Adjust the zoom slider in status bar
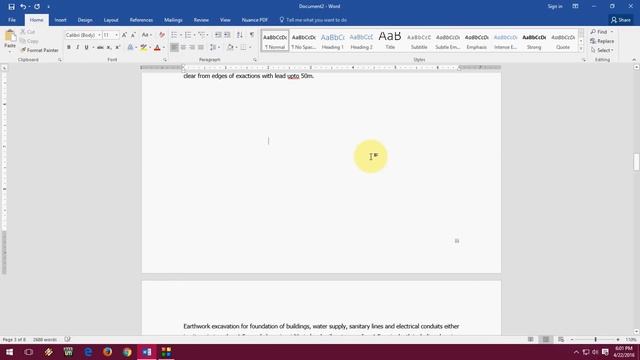Viewport: 640px width, 360px height. click(x=596, y=340)
